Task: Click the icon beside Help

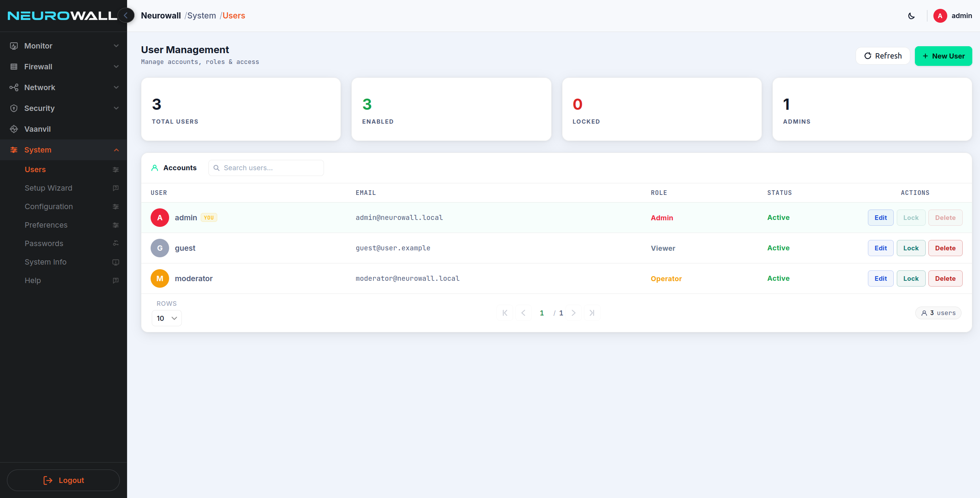Action: (116, 280)
